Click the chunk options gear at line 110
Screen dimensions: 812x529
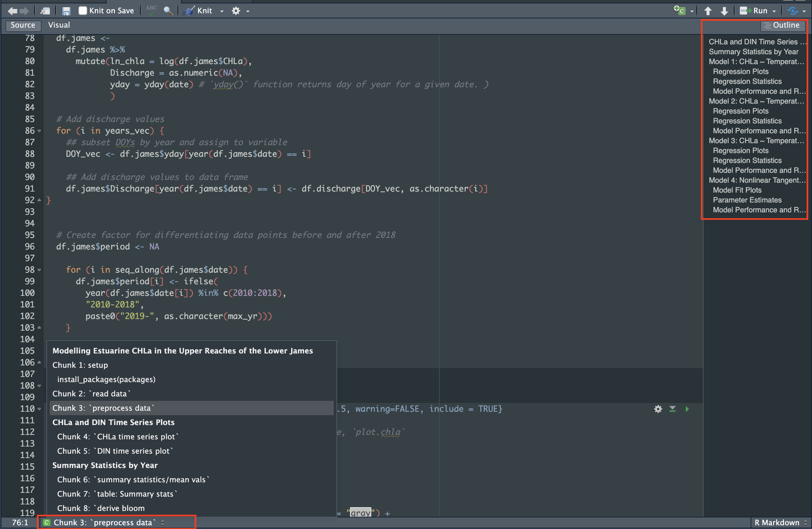pyautogui.click(x=658, y=409)
